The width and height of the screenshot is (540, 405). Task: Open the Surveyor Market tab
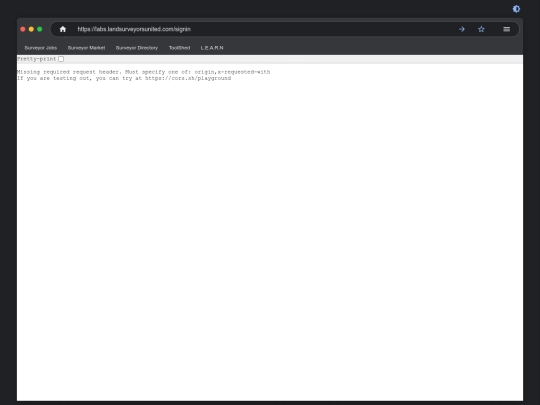coord(86,48)
